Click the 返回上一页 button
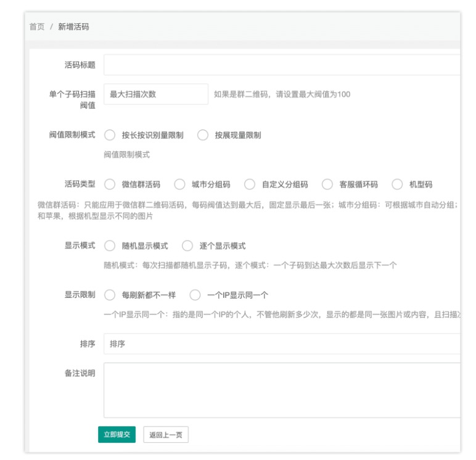This screenshot has width=476, height=460. [x=165, y=435]
